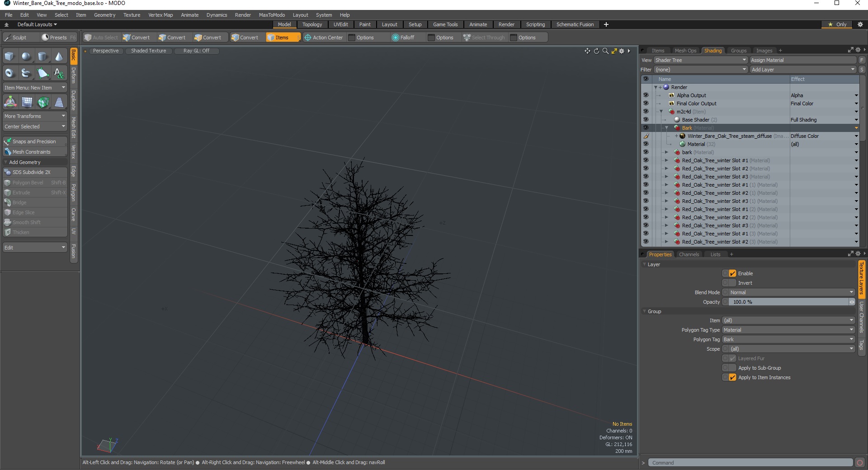
Task: Toggle the Invert checkbox
Action: 732,283
